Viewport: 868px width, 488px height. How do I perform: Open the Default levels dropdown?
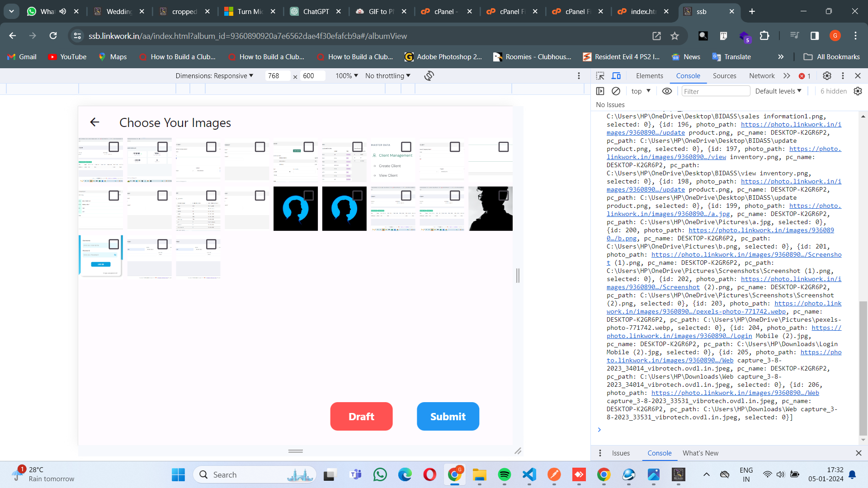click(x=778, y=91)
